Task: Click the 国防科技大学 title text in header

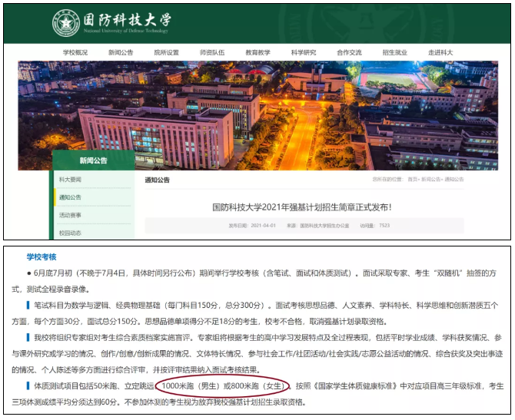Action: tap(123, 21)
